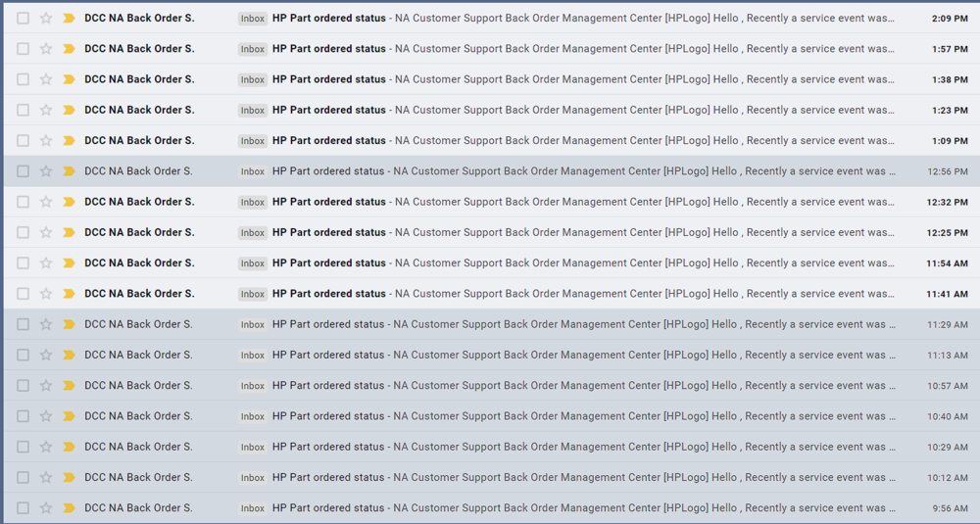The image size is (980, 524).
Task: Click the Inbox label on 1:57 PM email
Action: click(253, 49)
